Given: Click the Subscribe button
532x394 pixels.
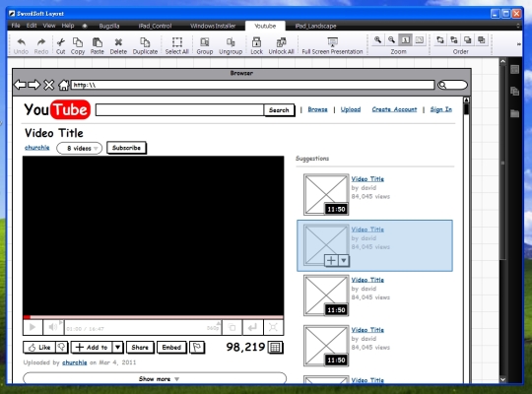Looking at the screenshot, I should 126,148.
